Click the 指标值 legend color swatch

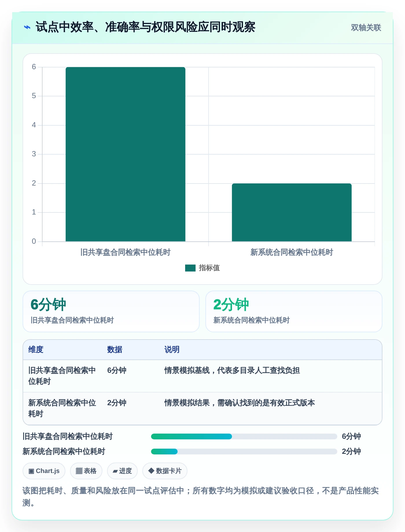pos(190,268)
